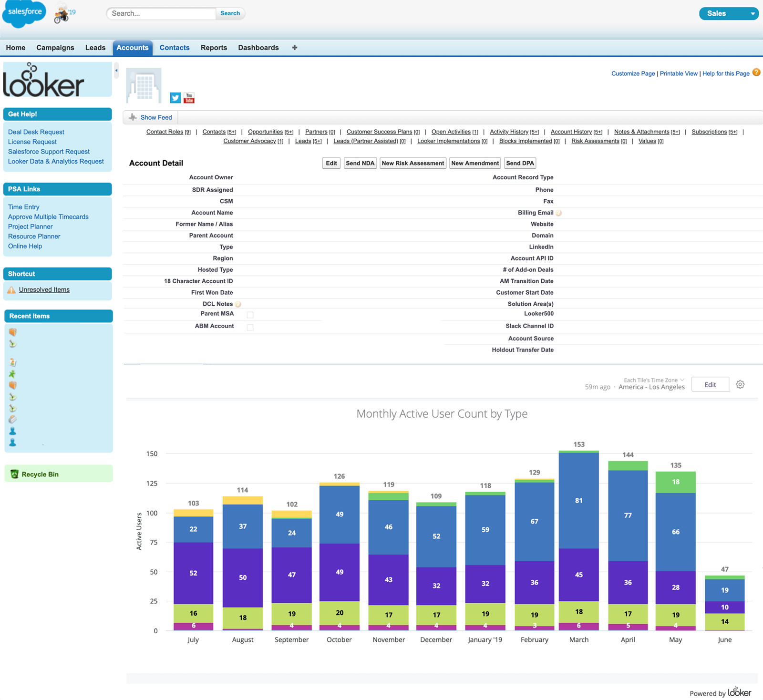763x700 pixels.
Task: Open the YouTube icon link
Action: click(x=189, y=98)
